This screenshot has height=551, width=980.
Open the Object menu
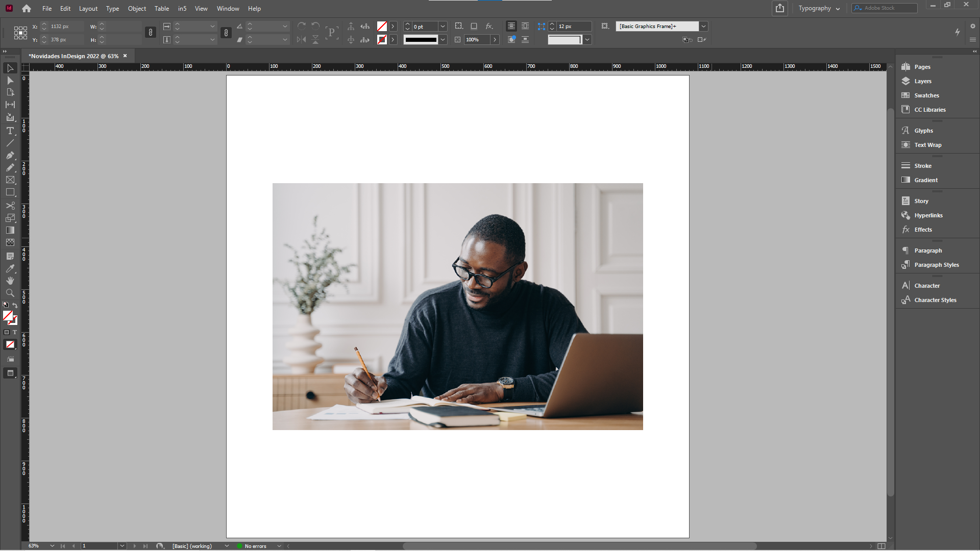coord(137,9)
